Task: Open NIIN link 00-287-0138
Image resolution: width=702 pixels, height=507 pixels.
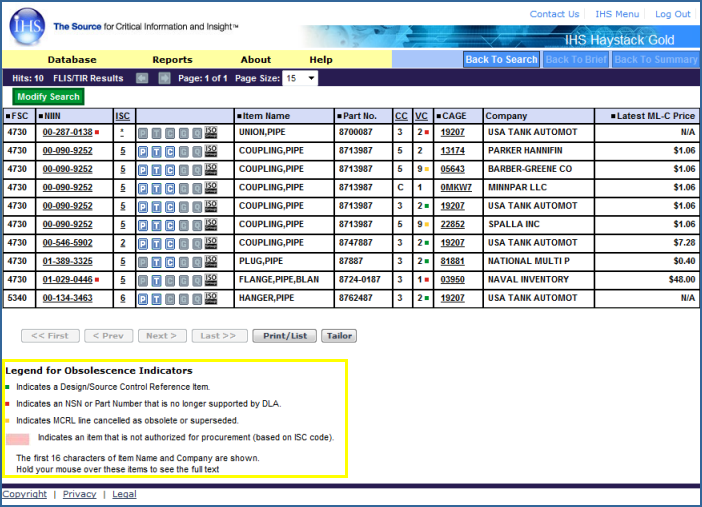Action: tap(68, 132)
